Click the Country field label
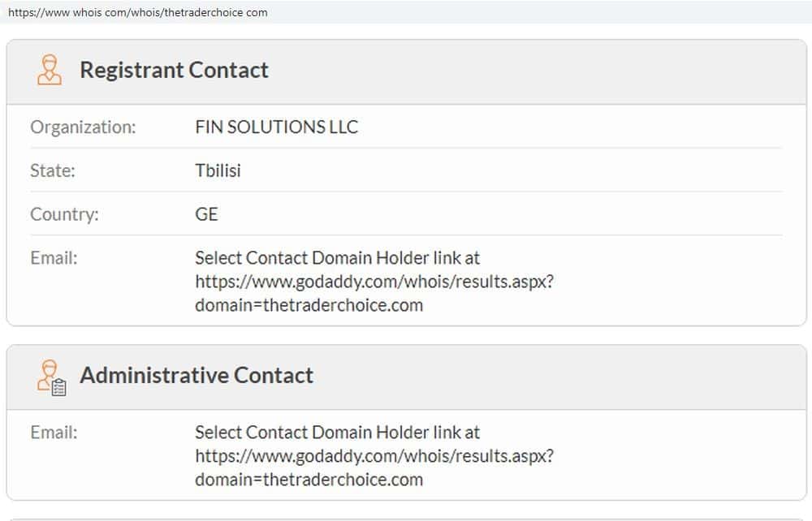Screen dimensions: 812x521 tap(64, 214)
